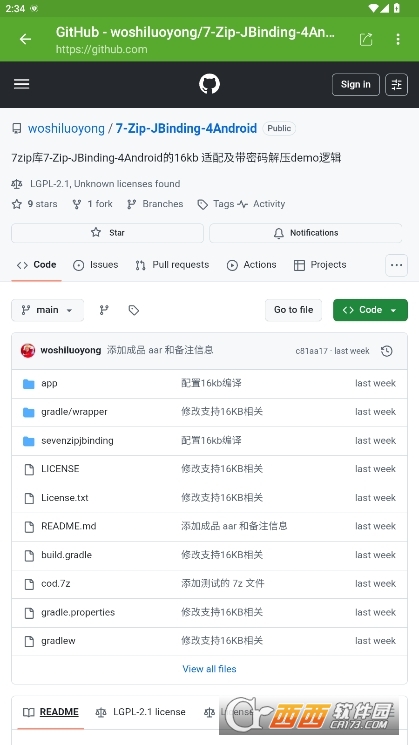Click View all files link

click(209, 669)
